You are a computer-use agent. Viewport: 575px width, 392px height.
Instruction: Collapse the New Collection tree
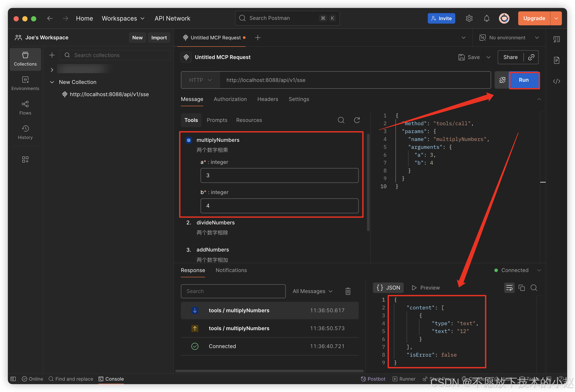coord(52,82)
